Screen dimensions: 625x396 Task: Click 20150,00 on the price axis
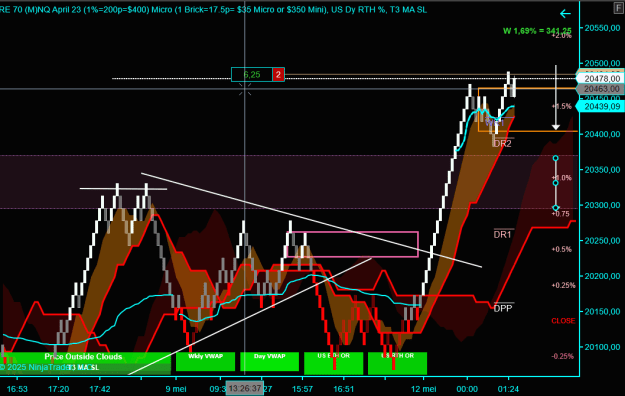[602, 311]
